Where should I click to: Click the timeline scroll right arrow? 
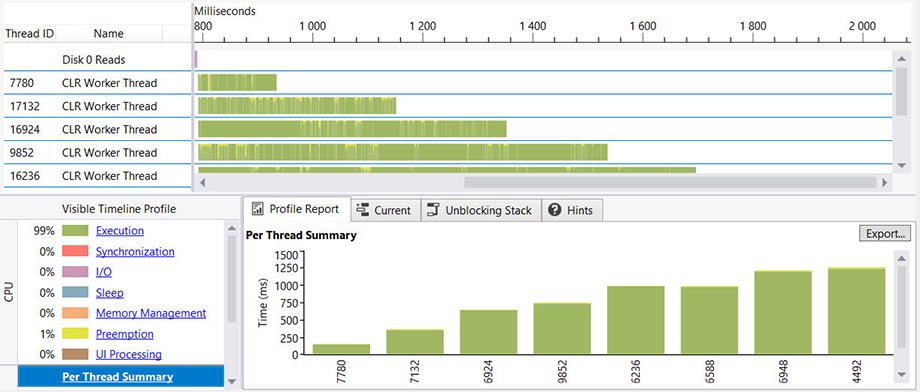[885, 183]
